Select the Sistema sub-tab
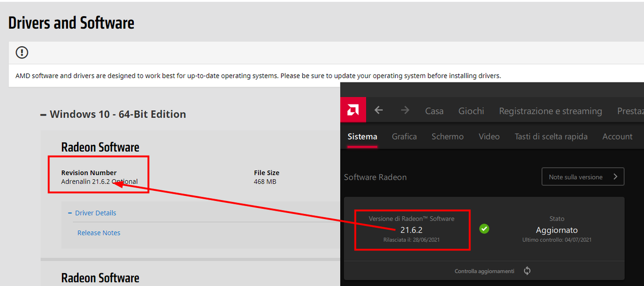The height and width of the screenshot is (286, 644). (x=362, y=136)
